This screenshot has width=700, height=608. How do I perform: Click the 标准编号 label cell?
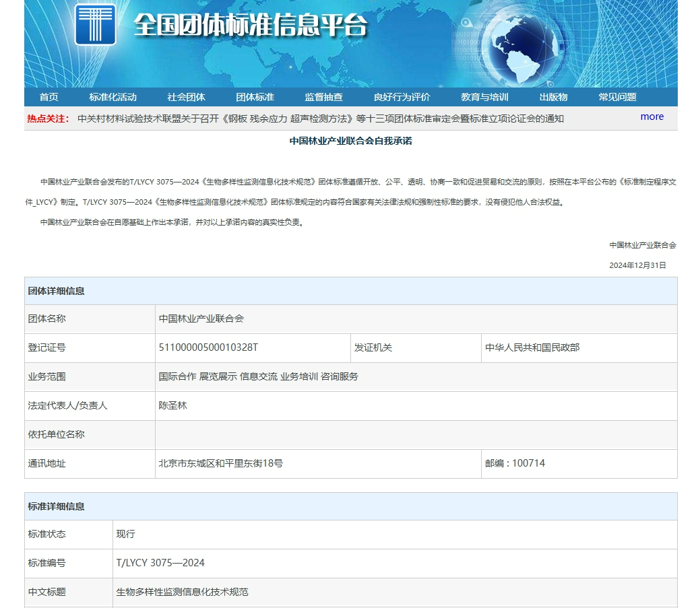(x=69, y=564)
